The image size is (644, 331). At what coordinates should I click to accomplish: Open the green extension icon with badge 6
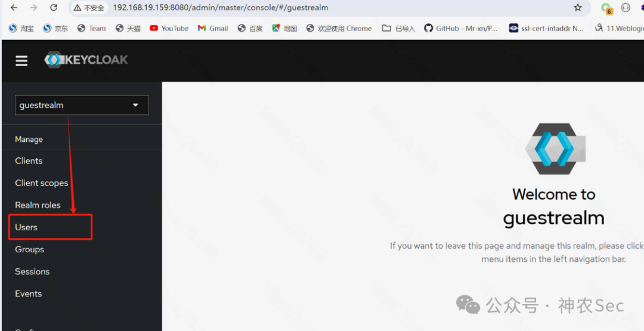[x=606, y=8]
